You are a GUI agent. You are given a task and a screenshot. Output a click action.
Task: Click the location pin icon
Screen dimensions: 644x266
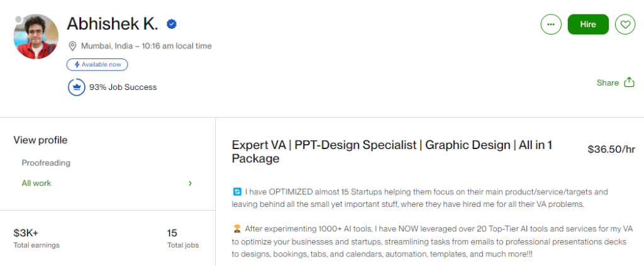coord(72,46)
